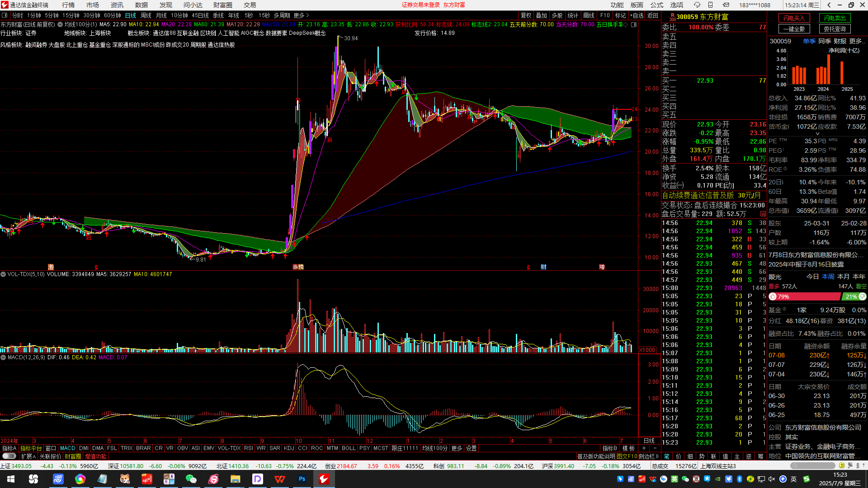Add stock via +自选 button
The height and width of the screenshot is (488, 868).
tap(637, 15)
